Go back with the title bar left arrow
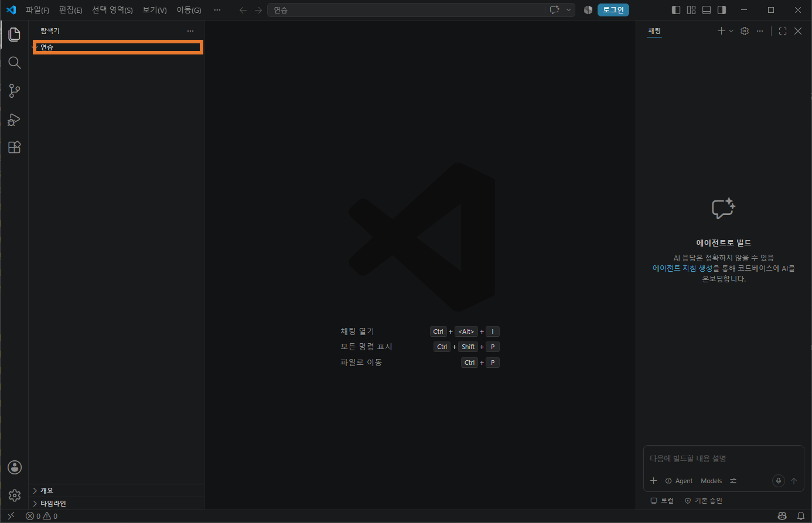812x523 pixels. coord(243,10)
